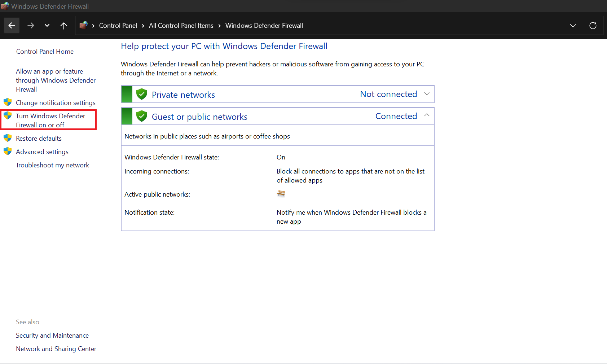Click Active public networks label
Image resolution: width=607 pixels, height=364 pixels.
[x=157, y=194]
